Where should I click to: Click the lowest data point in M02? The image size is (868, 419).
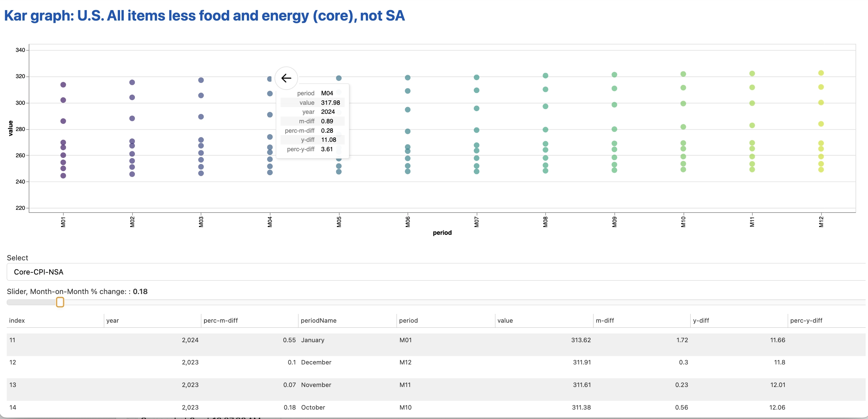coord(132,174)
